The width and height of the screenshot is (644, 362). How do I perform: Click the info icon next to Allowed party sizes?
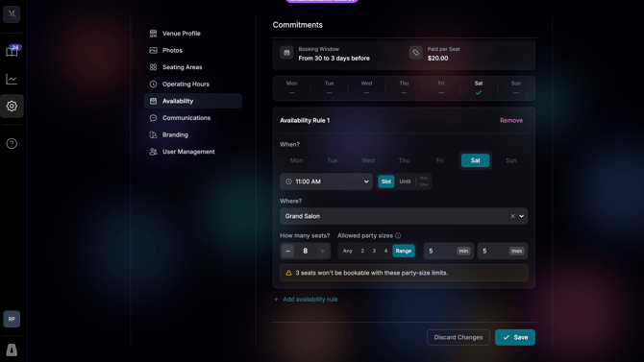398,235
